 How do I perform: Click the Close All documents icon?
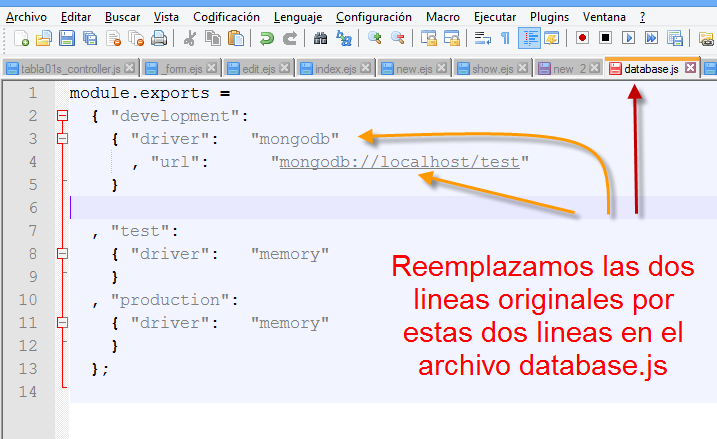point(136,38)
